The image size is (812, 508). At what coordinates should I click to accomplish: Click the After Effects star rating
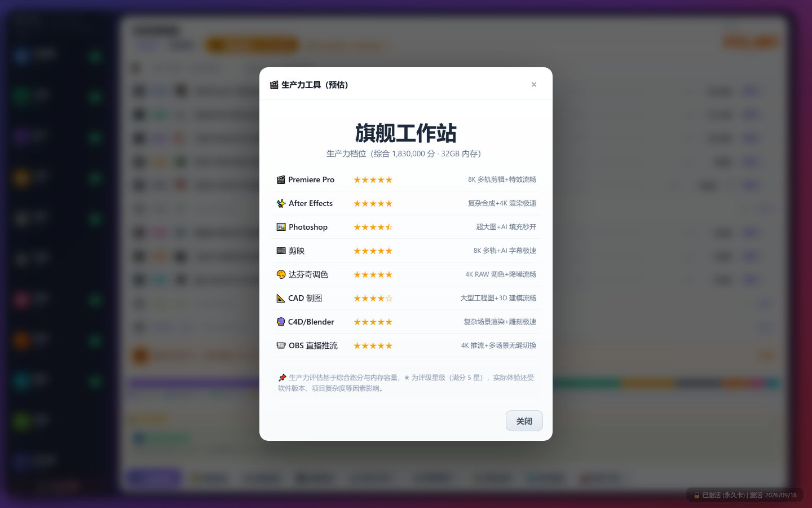point(373,203)
